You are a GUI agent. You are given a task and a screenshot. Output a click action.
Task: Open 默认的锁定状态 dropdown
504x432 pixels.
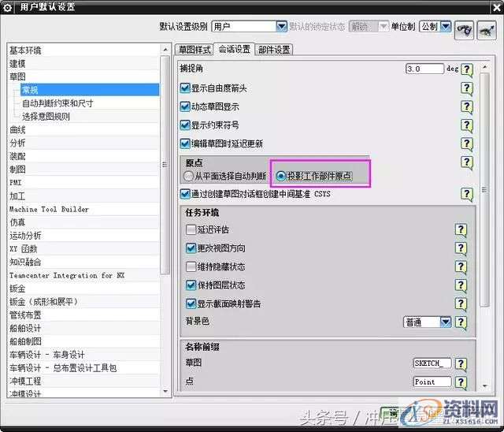tap(384, 26)
